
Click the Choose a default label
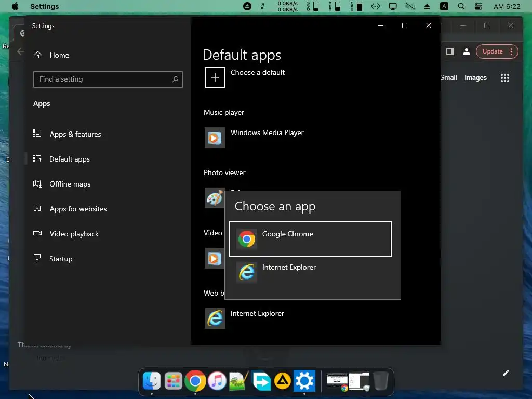[x=258, y=72]
